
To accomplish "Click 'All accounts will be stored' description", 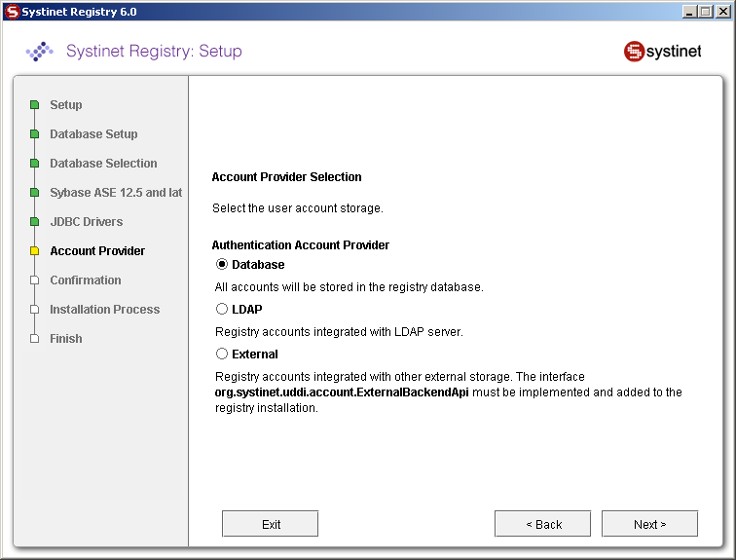I will pyautogui.click(x=349, y=286).
